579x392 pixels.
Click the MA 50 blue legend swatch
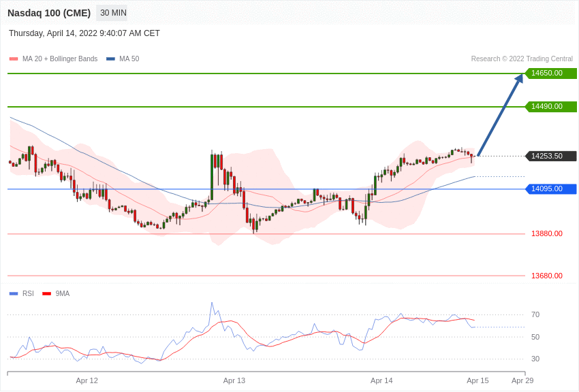(110, 59)
